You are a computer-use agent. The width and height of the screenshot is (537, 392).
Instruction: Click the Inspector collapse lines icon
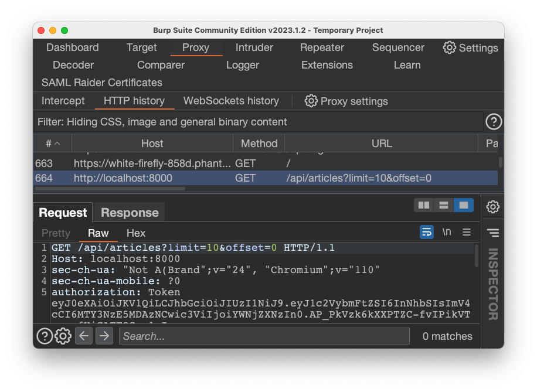(493, 233)
